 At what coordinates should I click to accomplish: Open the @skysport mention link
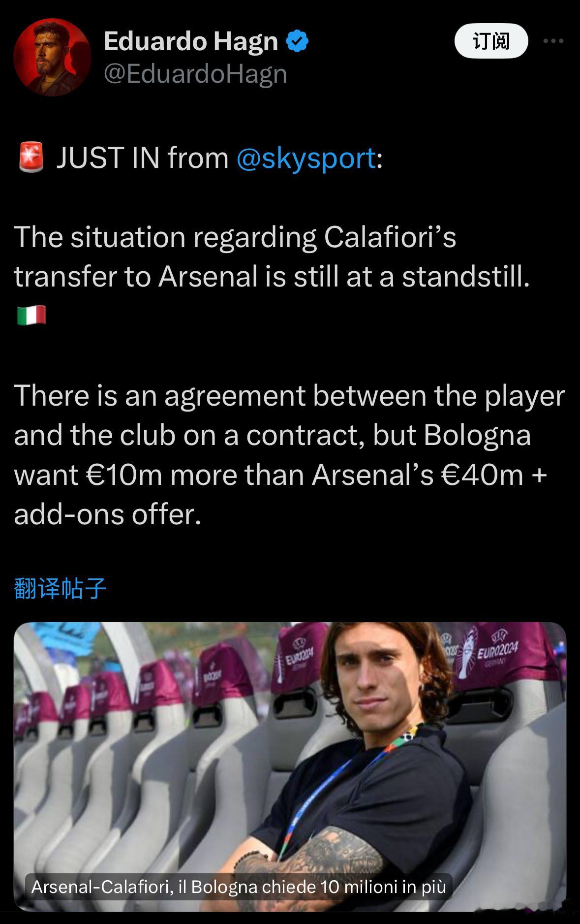(306, 158)
